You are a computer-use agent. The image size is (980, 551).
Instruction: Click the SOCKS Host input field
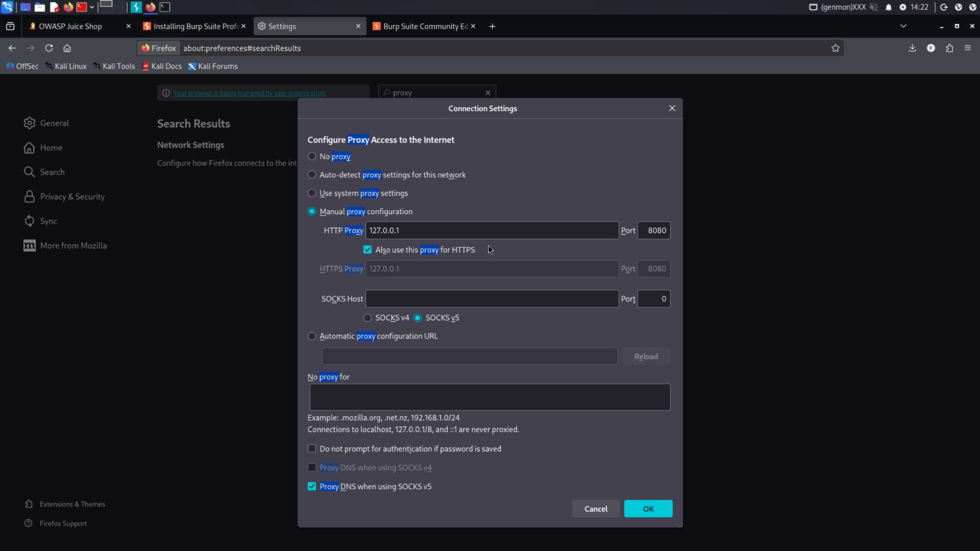pyautogui.click(x=492, y=299)
